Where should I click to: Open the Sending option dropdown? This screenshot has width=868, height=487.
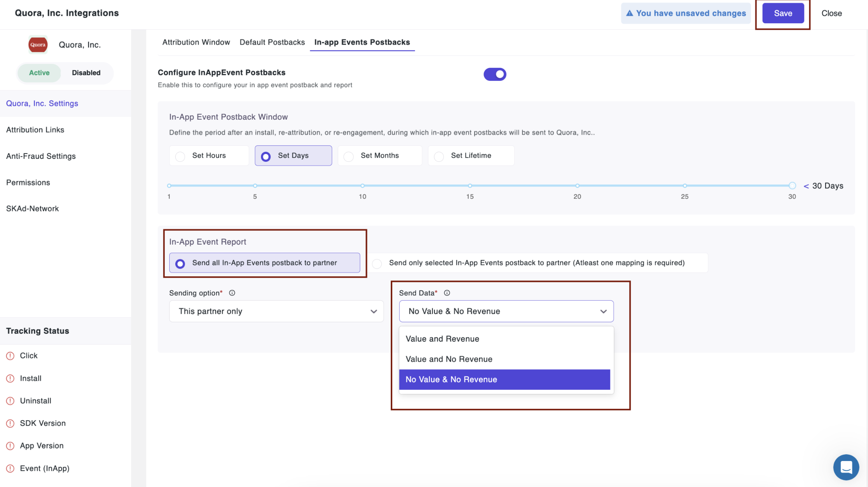click(276, 311)
